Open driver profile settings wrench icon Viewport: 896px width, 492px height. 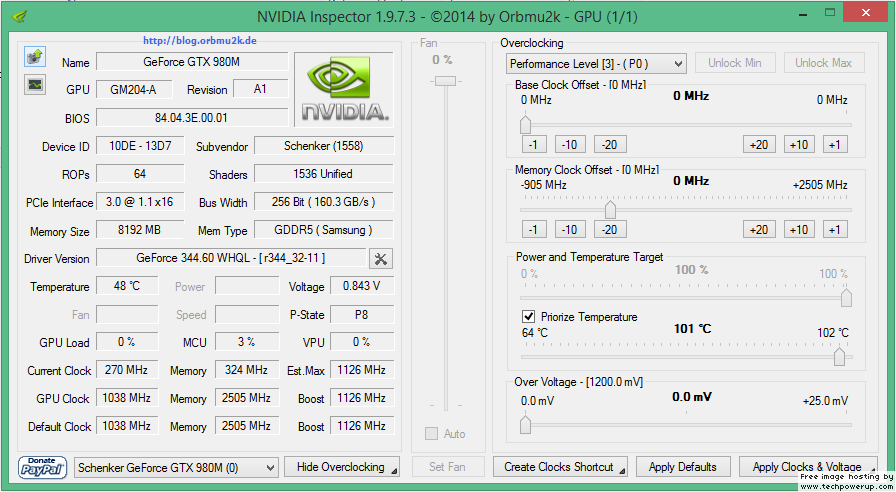click(x=380, y=259)
